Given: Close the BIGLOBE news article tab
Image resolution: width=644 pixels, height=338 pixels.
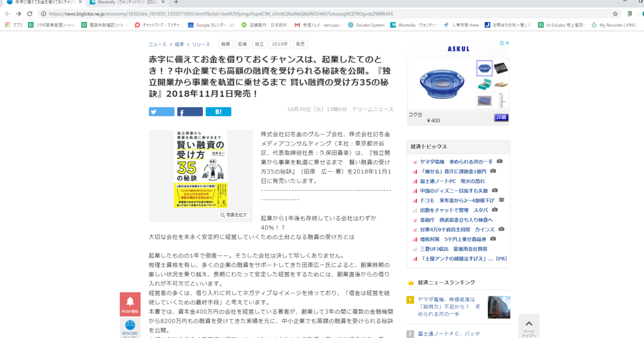Looking at the screenshot, I should tap(80, 2).
